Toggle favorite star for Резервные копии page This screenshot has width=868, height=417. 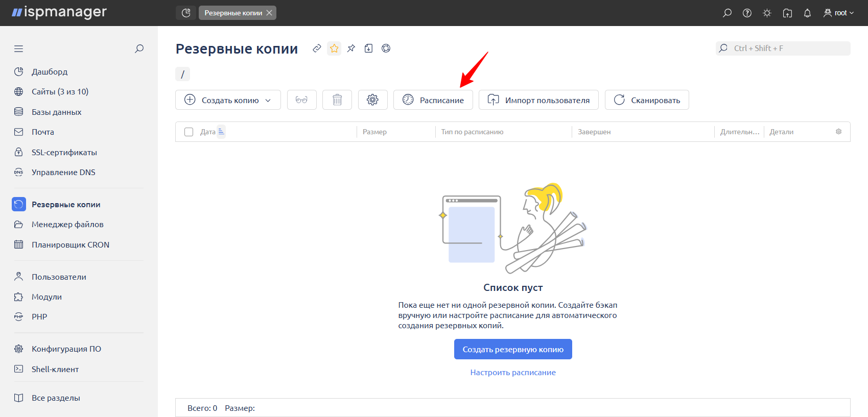(x=334, y=48)
